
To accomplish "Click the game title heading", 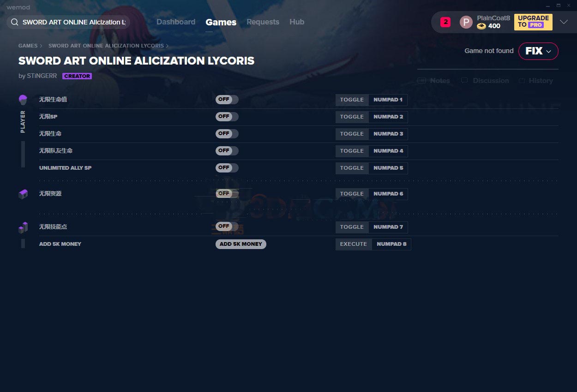I will coord(137,61).
